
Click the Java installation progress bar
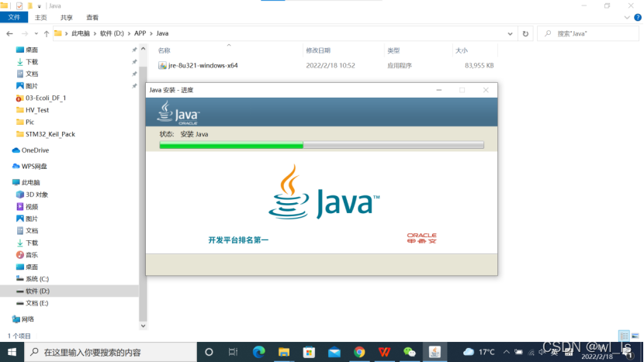pos(321,145)
